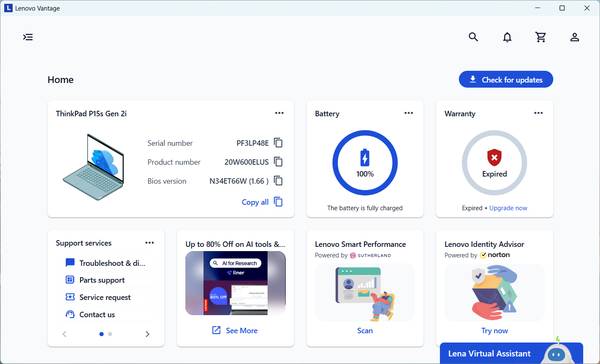Open Troubleshoot & diagnose support item
The width and height of the screenshot is (600, 364).
(x=106, y=263)
